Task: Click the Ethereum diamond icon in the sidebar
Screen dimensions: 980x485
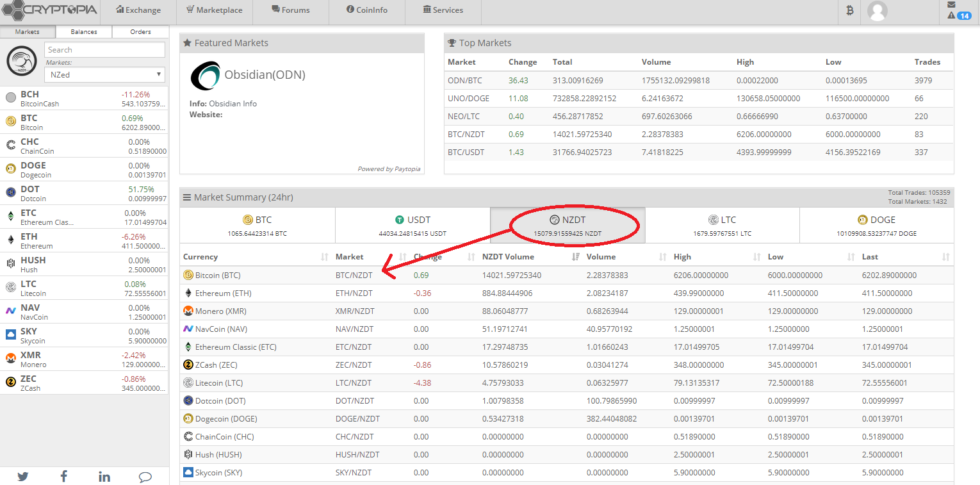Action: pyautogui.click(x=10, y=240)
